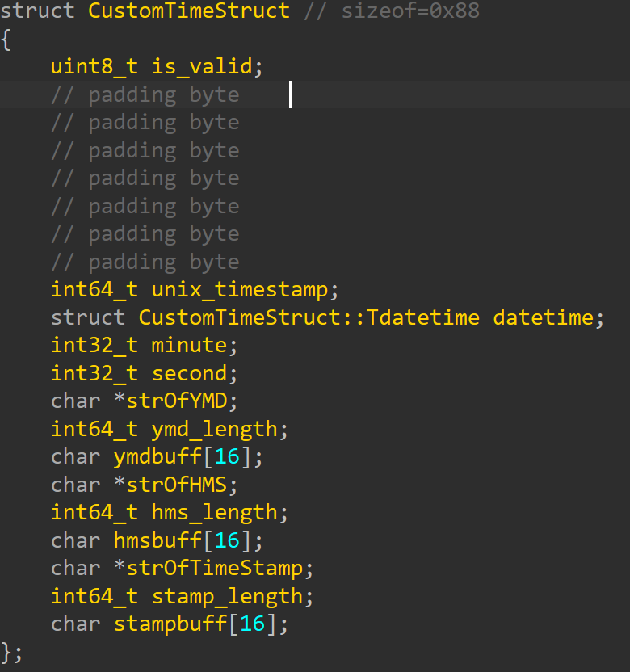
Task: Select the unix_timestamp field
Action: (x=239, y=289)
